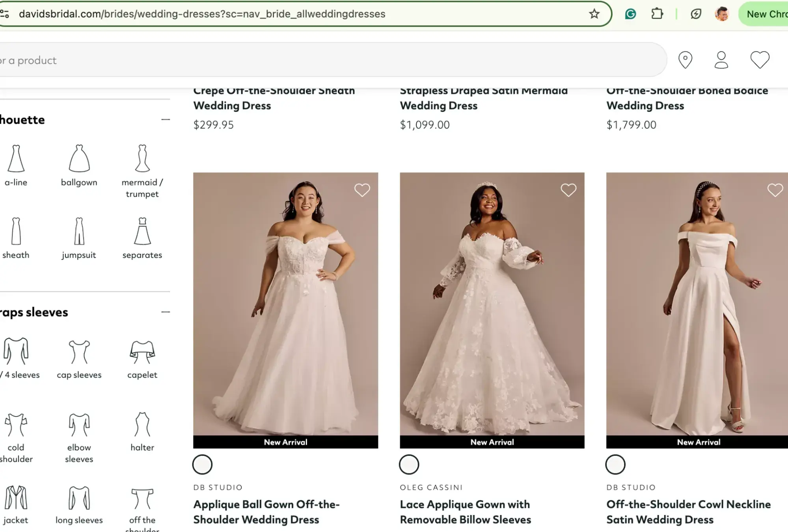Select the ballgown silhouette filter icon
This screenshot has width=788, height=532.
point(79,158)
